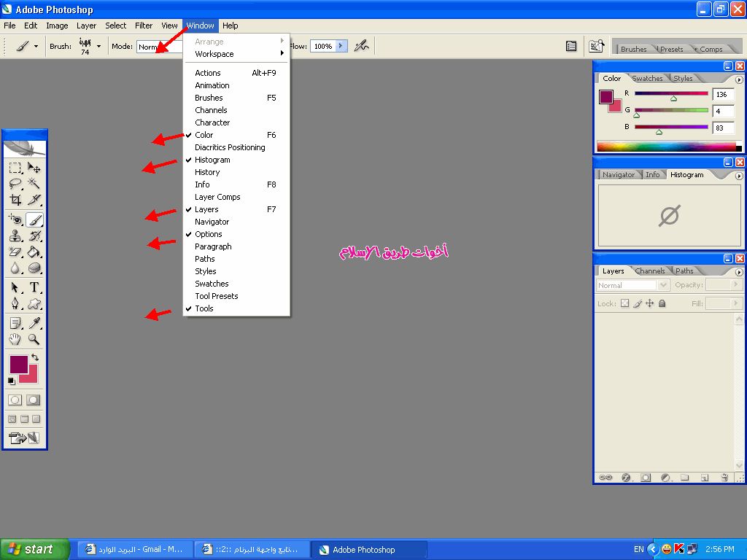Click the R channel color slider
The width and height of the screenshot is (747, 560).
pyautogui.click(x=671, y=94)
